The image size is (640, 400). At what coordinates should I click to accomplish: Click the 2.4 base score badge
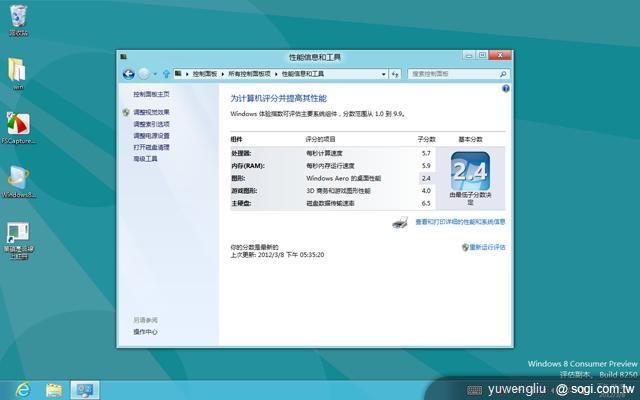(x=470, y=171)
